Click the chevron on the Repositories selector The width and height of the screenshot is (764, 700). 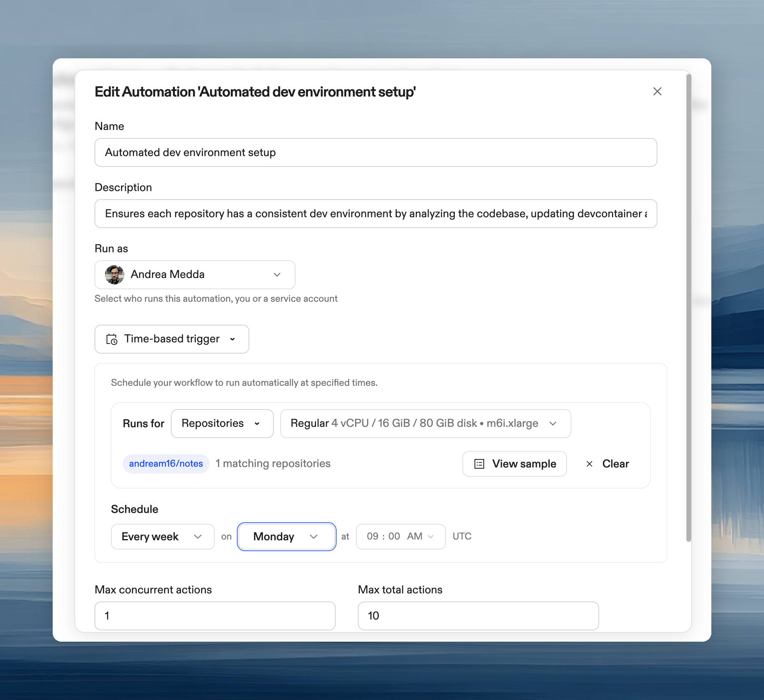click(x=258, y=424)
